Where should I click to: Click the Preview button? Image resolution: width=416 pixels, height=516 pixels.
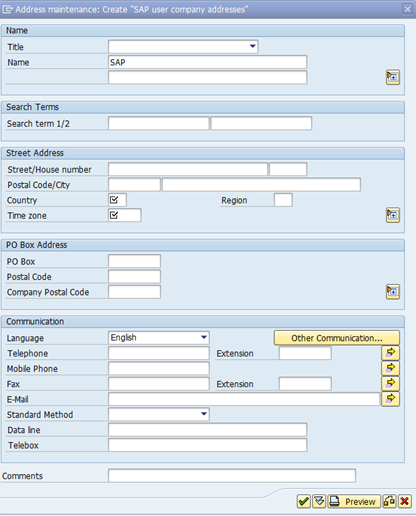click(x=354, y=501)
